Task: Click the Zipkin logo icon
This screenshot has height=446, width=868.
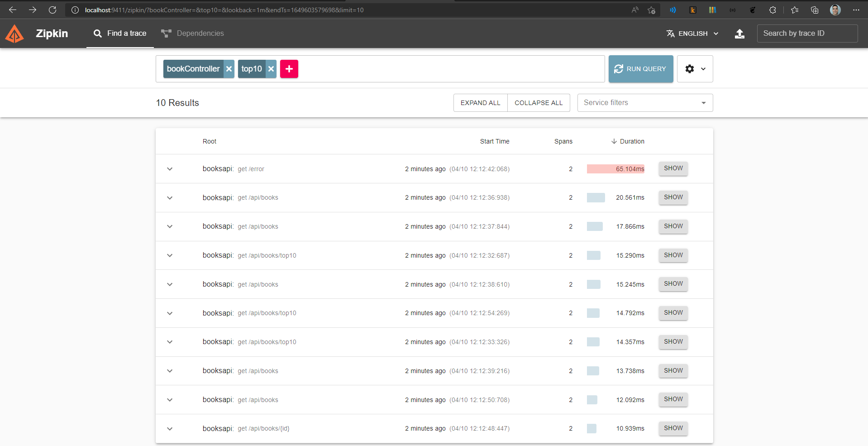Action: (14, 34)
